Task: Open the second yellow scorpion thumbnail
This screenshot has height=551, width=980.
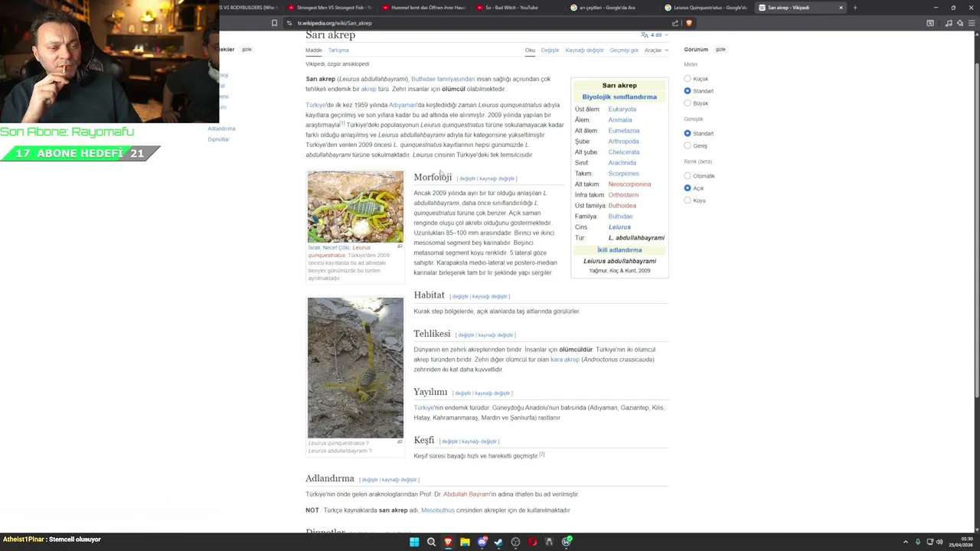Action: pyautogui.click(x=355, y=368)
